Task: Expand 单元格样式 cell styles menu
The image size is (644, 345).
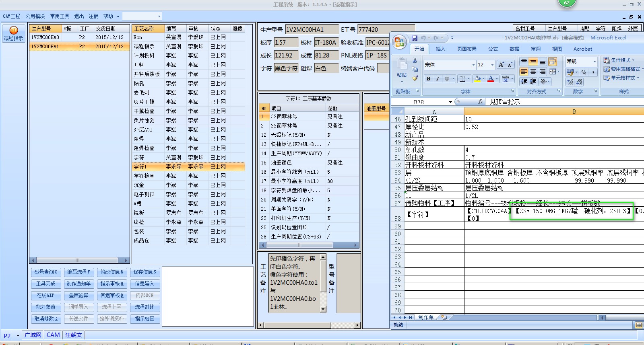Action: [621, 78]
